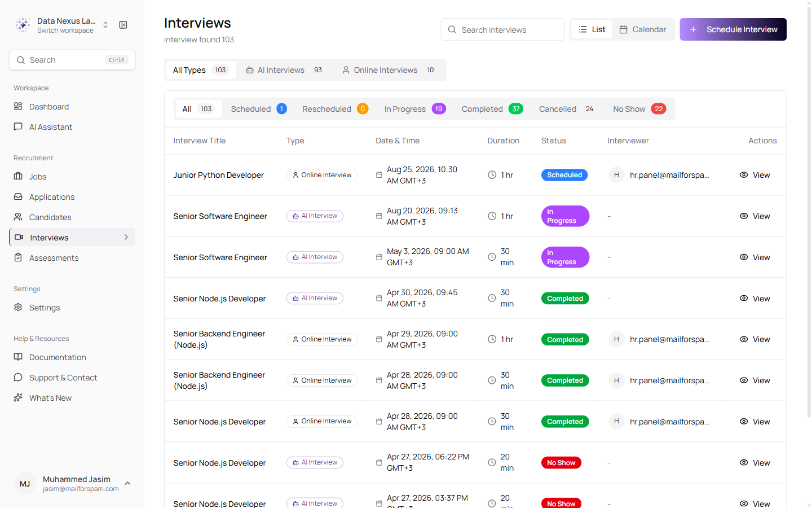Click calendar icon beside Aug 20, 2026 date
The height and width of the screenshot is (508, 812).
point(379,216)
